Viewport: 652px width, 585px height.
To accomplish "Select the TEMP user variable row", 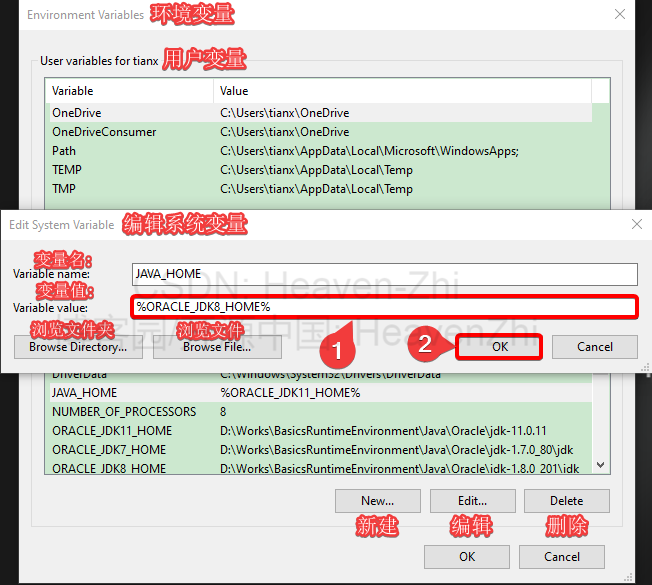I will (x=321, y=170).
